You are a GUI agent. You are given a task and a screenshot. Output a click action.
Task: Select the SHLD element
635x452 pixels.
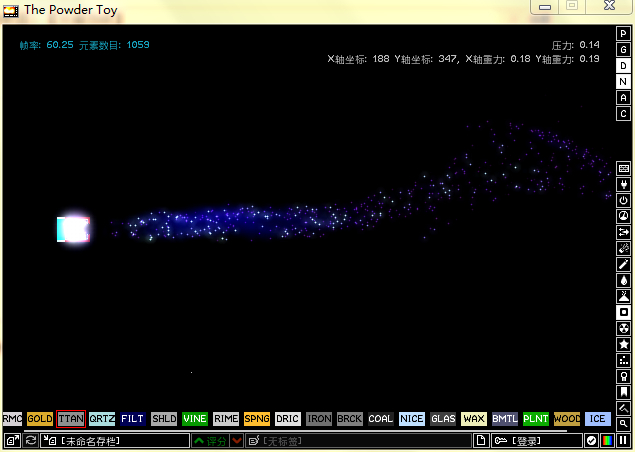164,419
